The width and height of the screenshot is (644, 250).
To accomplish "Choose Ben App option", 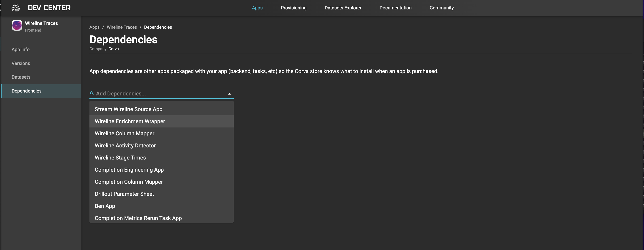I will pyautogui.click(x=161, y=206).
